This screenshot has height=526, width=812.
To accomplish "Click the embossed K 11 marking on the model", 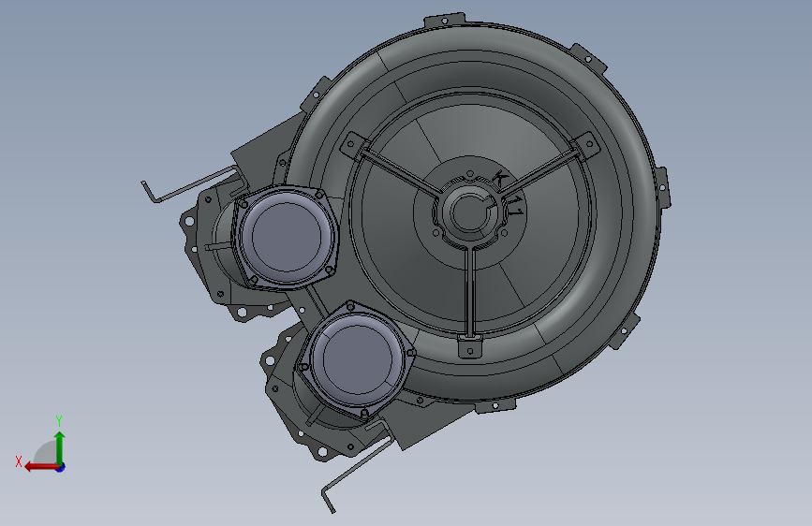I will click(x=508, y=196).
